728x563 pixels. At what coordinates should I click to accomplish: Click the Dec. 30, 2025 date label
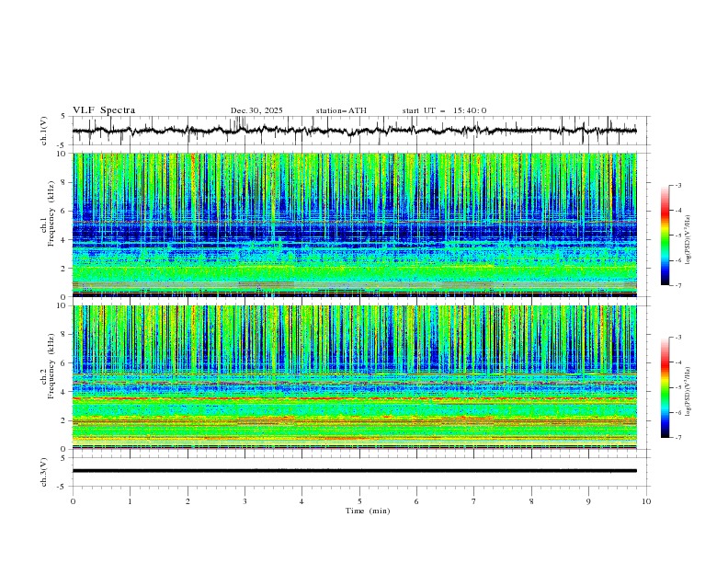pyautogui.click(x=256, y=110)
